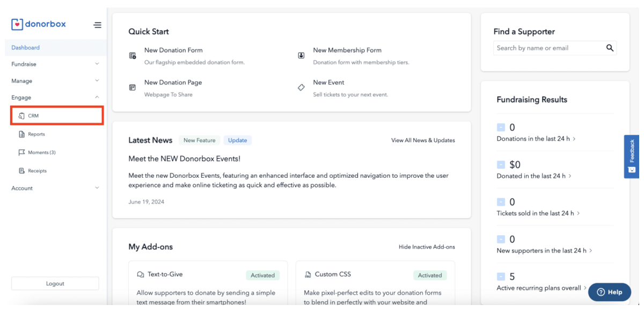The height and width of the screenshot is (319, 644).
Task: Click the Feedback tab icon
Action: (632, 170)
